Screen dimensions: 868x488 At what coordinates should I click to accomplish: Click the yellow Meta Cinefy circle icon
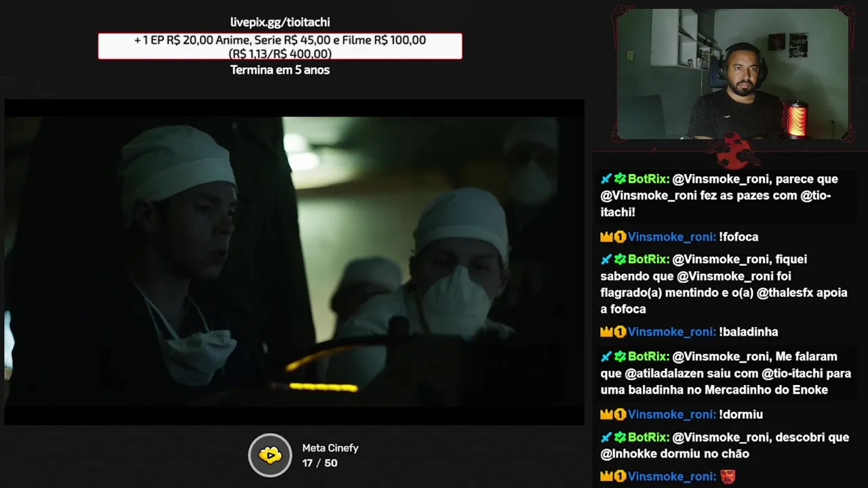tap(270, 455)
